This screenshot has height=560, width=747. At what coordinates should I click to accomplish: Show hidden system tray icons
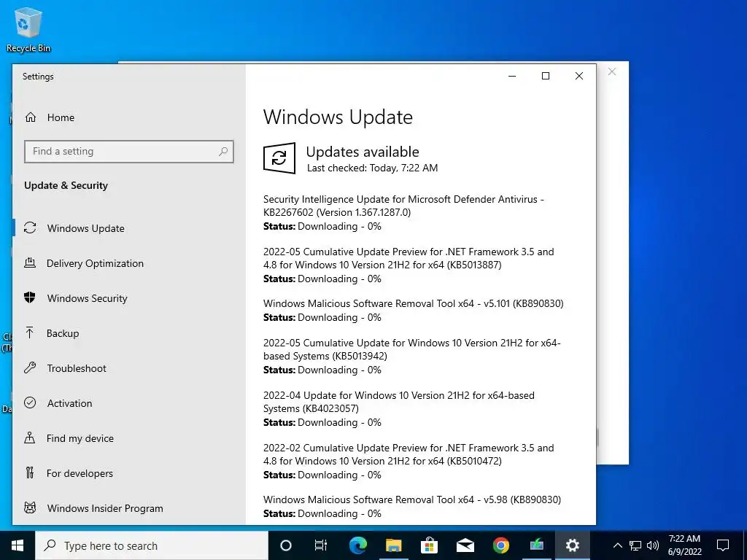[617, 545]
